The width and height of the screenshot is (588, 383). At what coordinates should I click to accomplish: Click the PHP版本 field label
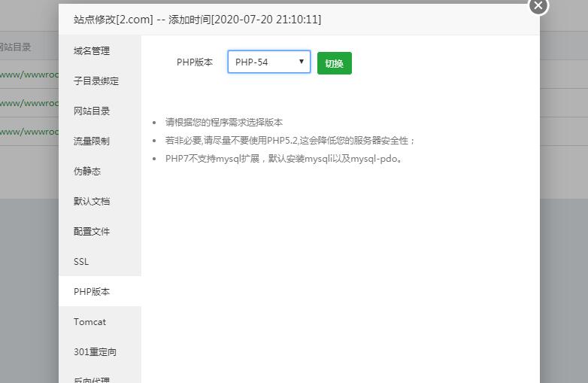tap(195, 62)
